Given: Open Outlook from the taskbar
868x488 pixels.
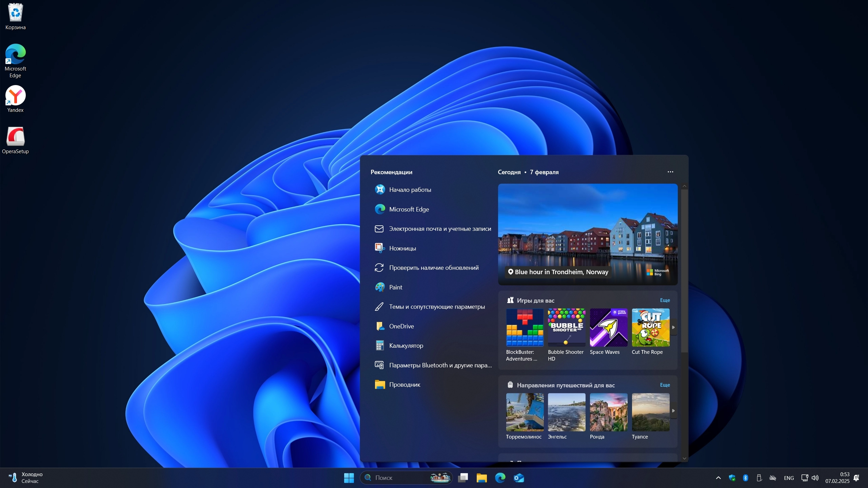Looking at the screenshot, I should point(519,478).
